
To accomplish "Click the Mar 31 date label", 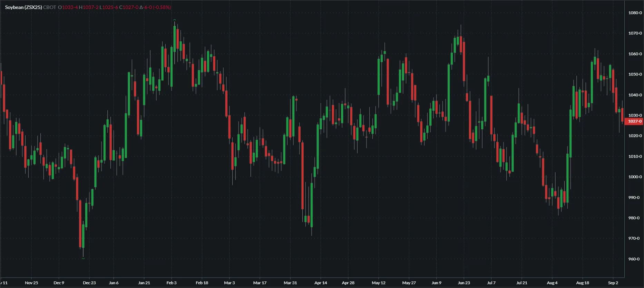I will [x=290, y=283].
